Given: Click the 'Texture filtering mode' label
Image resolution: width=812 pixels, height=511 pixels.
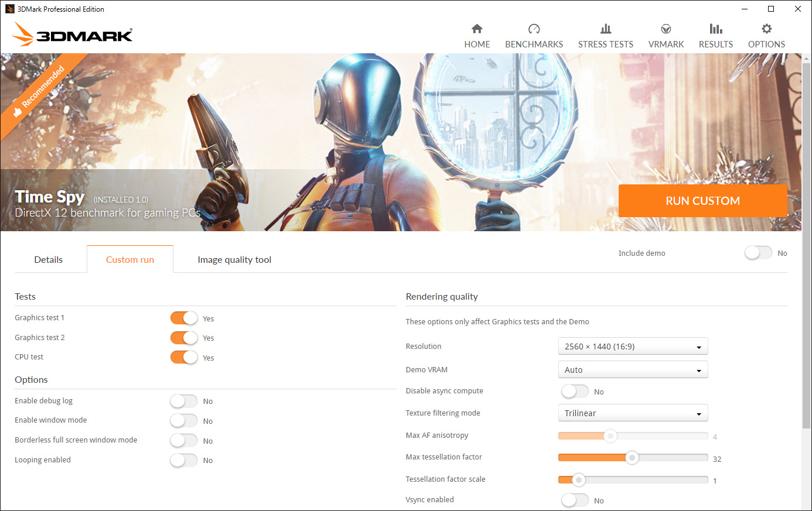Looking at the screenshot, I should 443,413.
